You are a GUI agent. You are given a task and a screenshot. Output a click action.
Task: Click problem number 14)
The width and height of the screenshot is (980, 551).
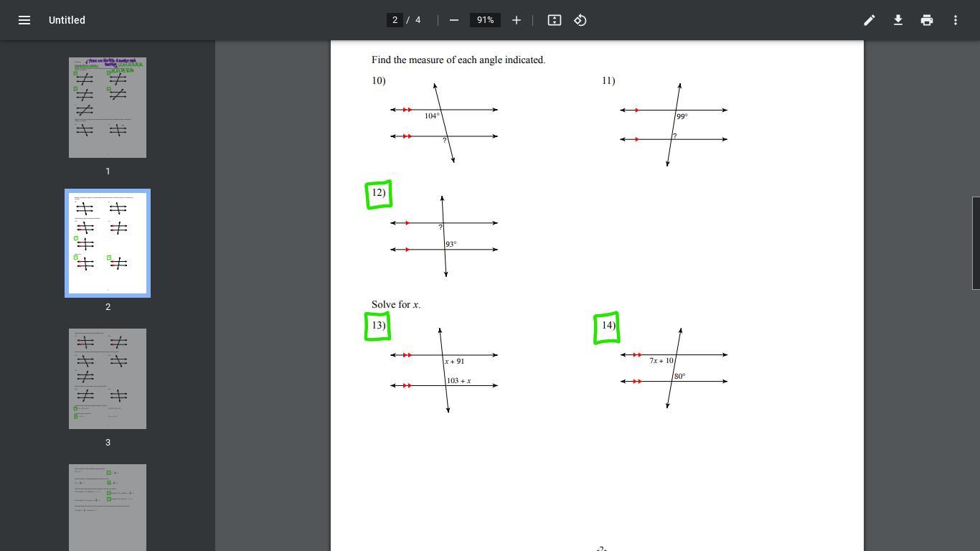coord(608,325)
